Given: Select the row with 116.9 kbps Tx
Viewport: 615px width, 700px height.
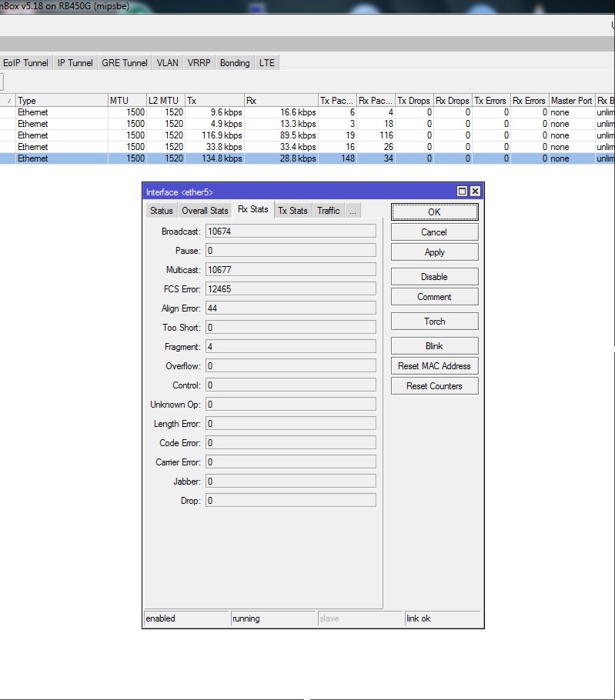Looking at the screenshot, I should coord(214,135).
